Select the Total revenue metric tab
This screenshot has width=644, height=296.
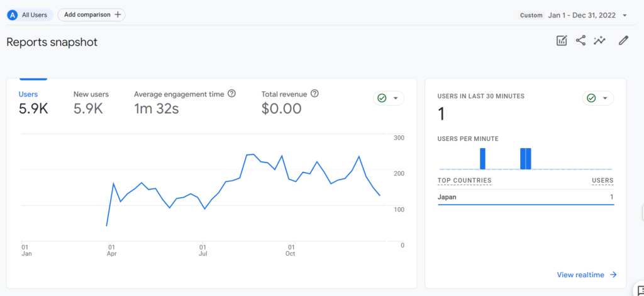coord(290,103)
